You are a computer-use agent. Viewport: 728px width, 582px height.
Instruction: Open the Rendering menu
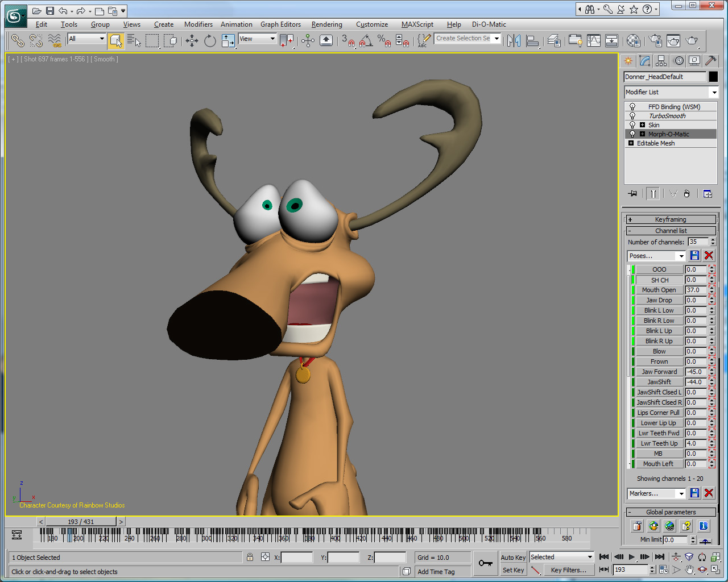pos(326,24)
